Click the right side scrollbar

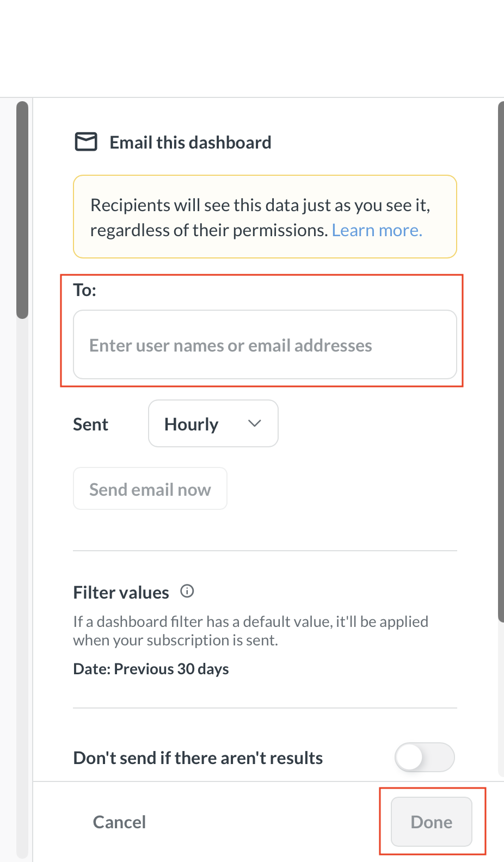pos(501,359)
